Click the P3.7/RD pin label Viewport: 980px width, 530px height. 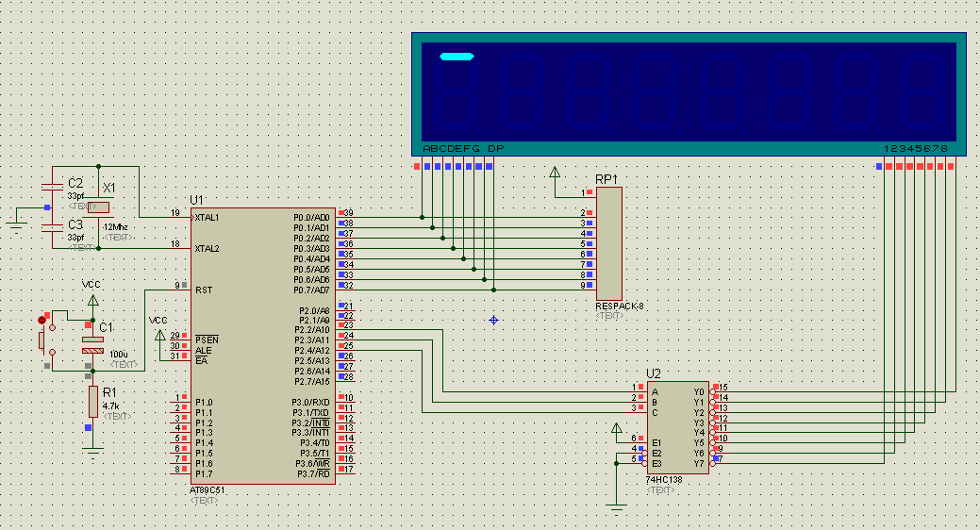pos(313,473)
